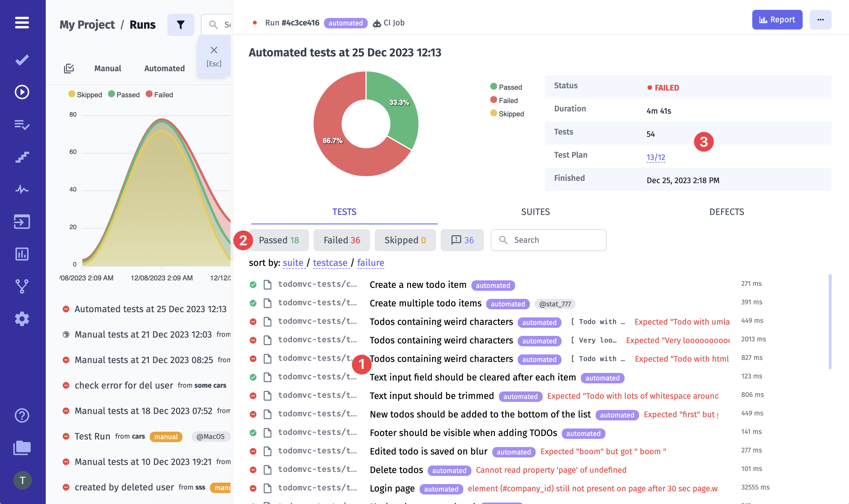The height and width of the screenshot is (504, 849).
Task: Open the Imports arrow-box icon in sidebar
Action: coord(22,222)
